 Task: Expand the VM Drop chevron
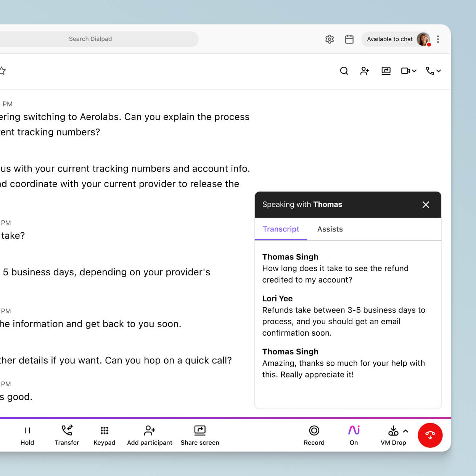point(405,430)
